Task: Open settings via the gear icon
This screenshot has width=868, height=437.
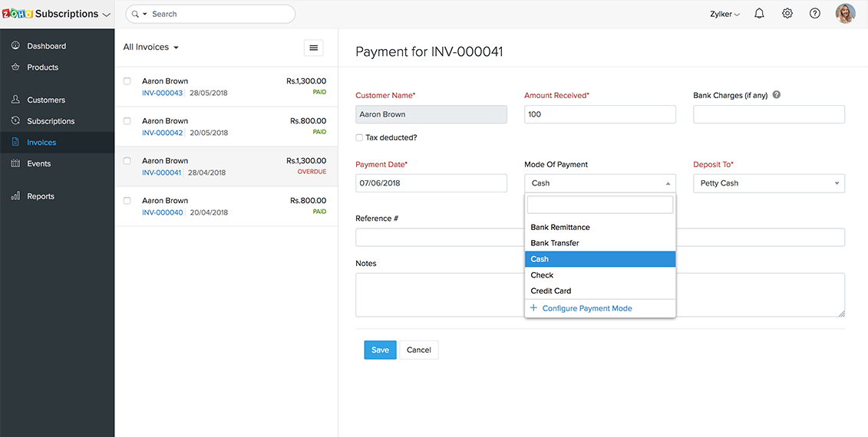Action: (x=787, y=14)
